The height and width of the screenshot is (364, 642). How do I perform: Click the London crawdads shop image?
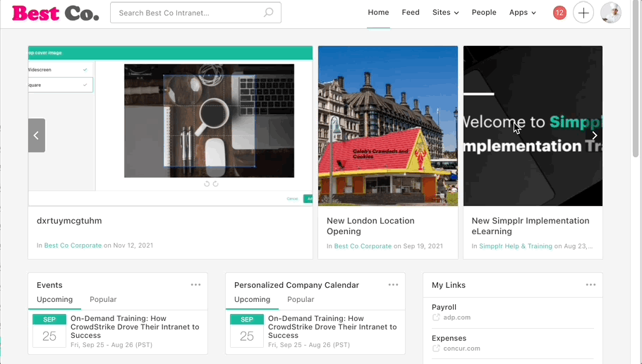point(388,126)
